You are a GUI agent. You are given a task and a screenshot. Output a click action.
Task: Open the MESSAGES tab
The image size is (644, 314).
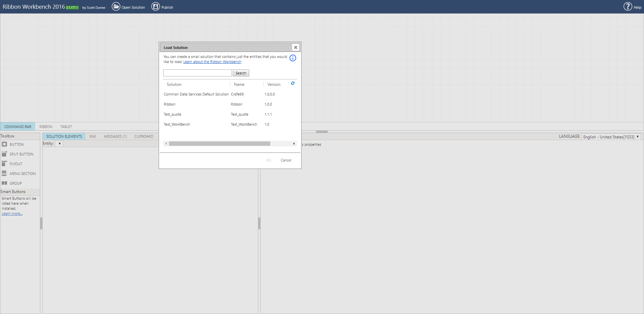point(115,136)
